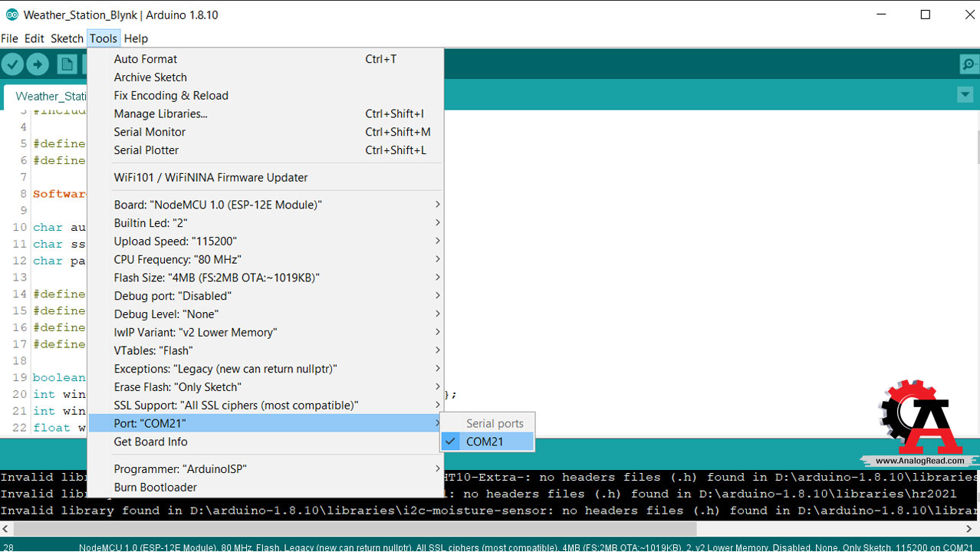Expand the Debug Level "None" submenu

265,314
